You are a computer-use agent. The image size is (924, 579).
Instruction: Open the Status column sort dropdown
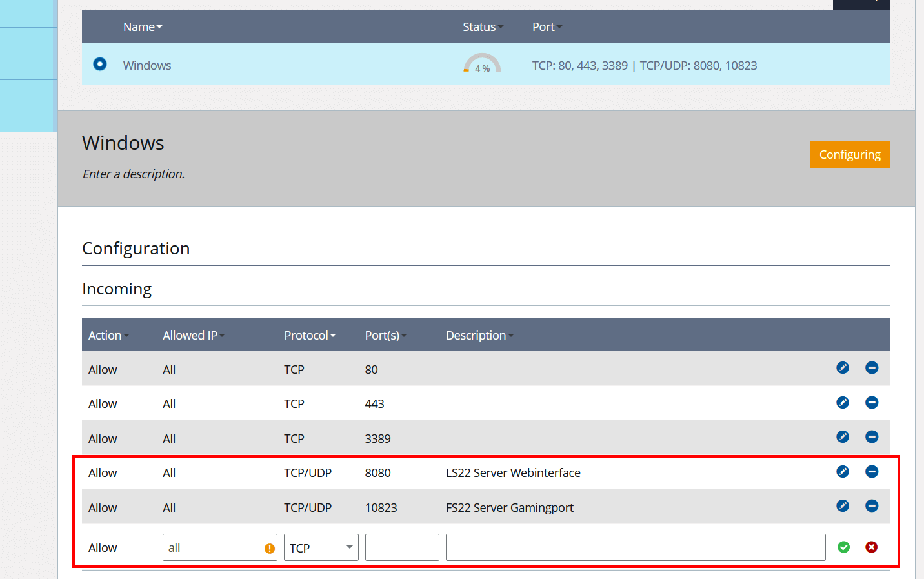pyautogui.click(x=501, y=26)
